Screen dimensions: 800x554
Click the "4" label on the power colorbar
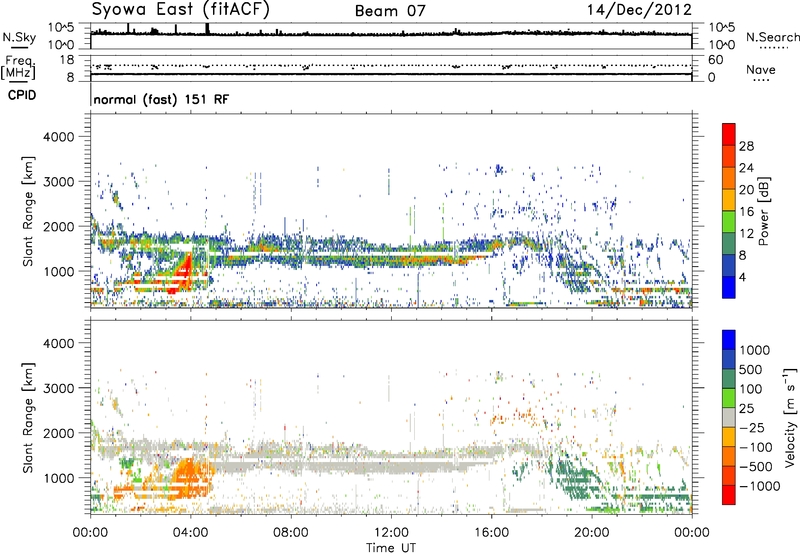click(743, 277)
